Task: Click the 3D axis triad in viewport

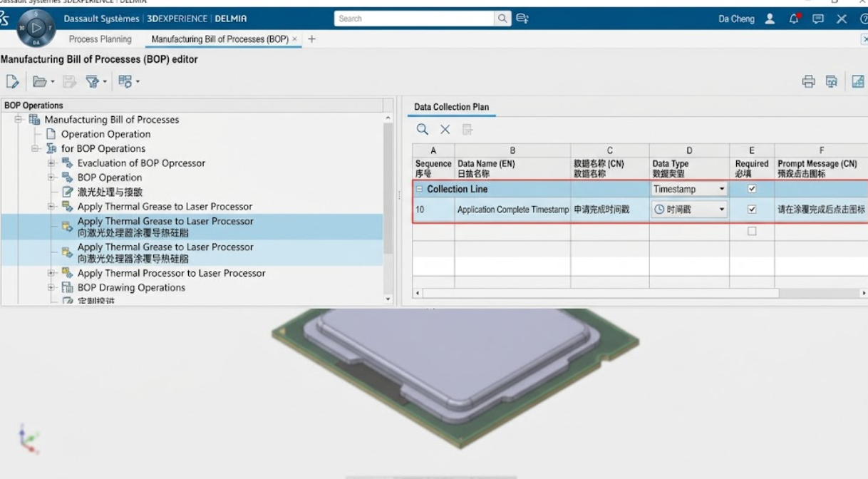Action: click(29, 440)
